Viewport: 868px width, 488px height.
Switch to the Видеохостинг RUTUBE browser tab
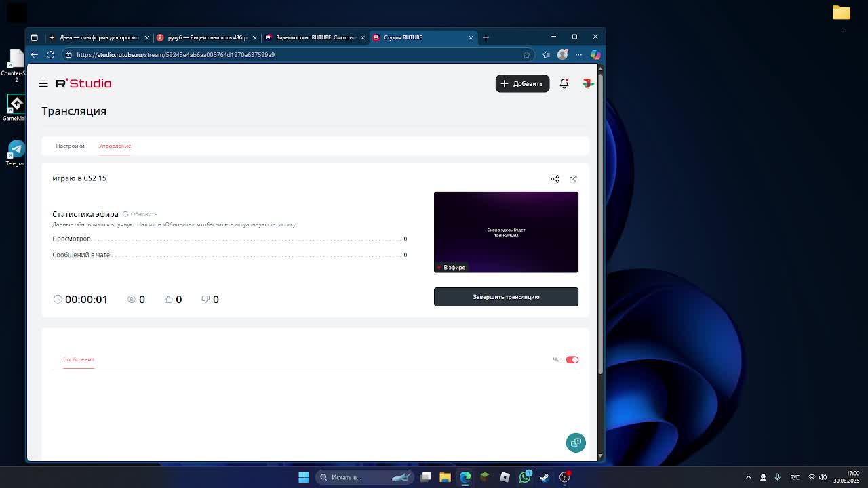pos(315,37)
